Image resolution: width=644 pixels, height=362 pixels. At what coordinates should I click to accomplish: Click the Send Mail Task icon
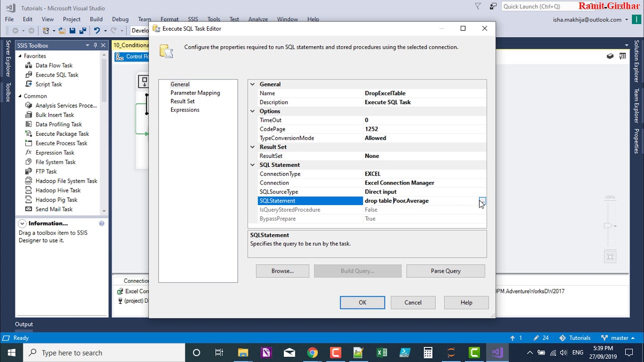coord(28,209)
